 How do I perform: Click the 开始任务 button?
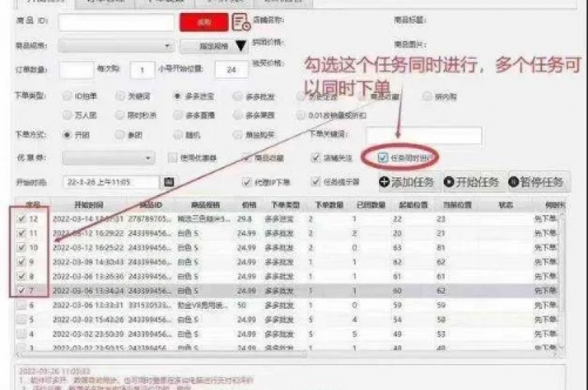[x=471, y=182]
